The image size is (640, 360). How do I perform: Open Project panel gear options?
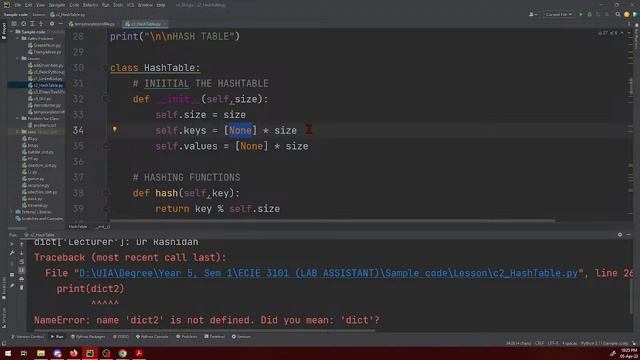(x=52, y=24)
